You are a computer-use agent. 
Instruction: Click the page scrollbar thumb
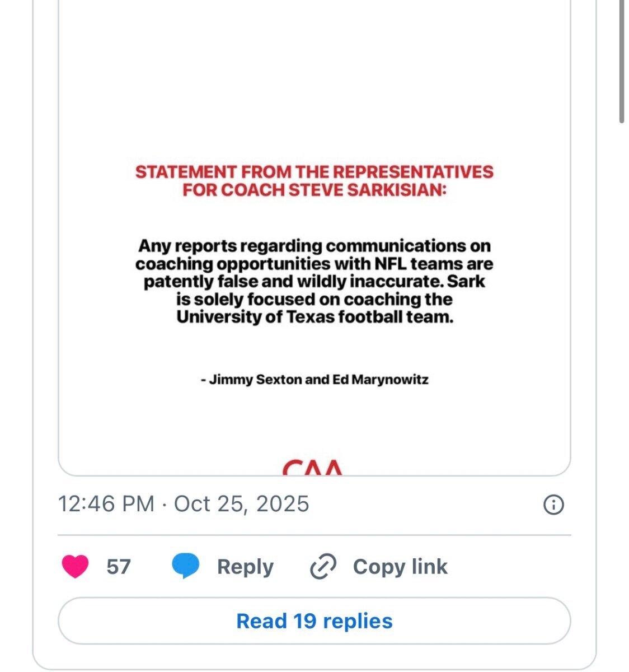click(622, 62)
